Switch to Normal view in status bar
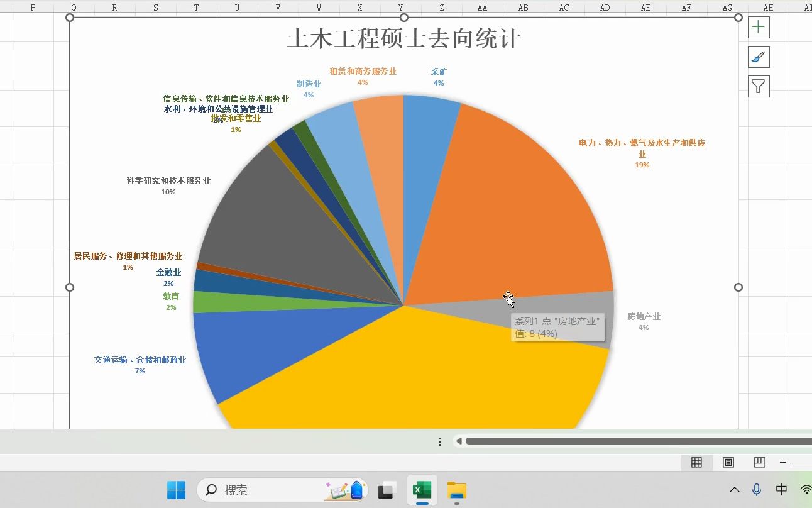 [x=696, y=462]
